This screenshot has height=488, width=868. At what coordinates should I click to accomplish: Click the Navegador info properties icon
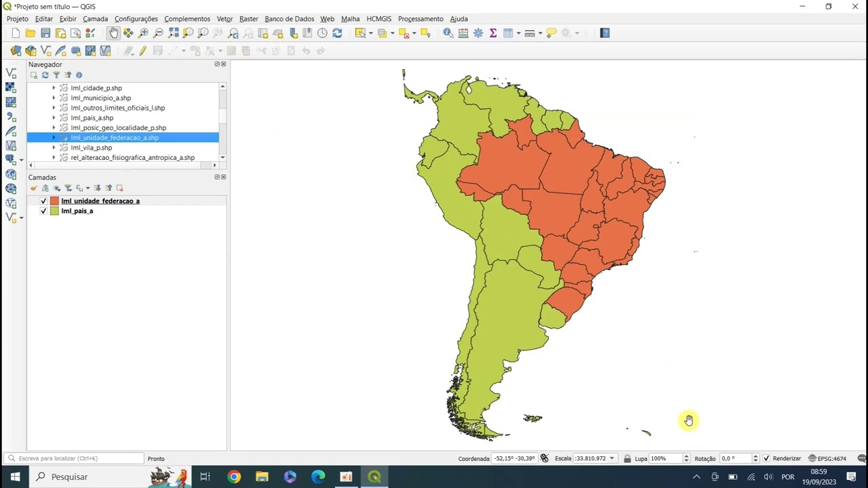[79, 75]
